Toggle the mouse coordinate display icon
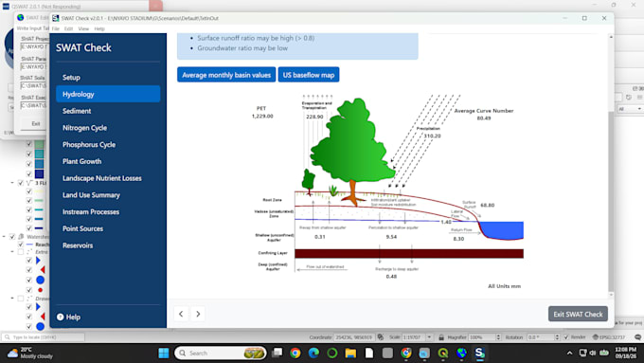 click(x=381, y=337)
